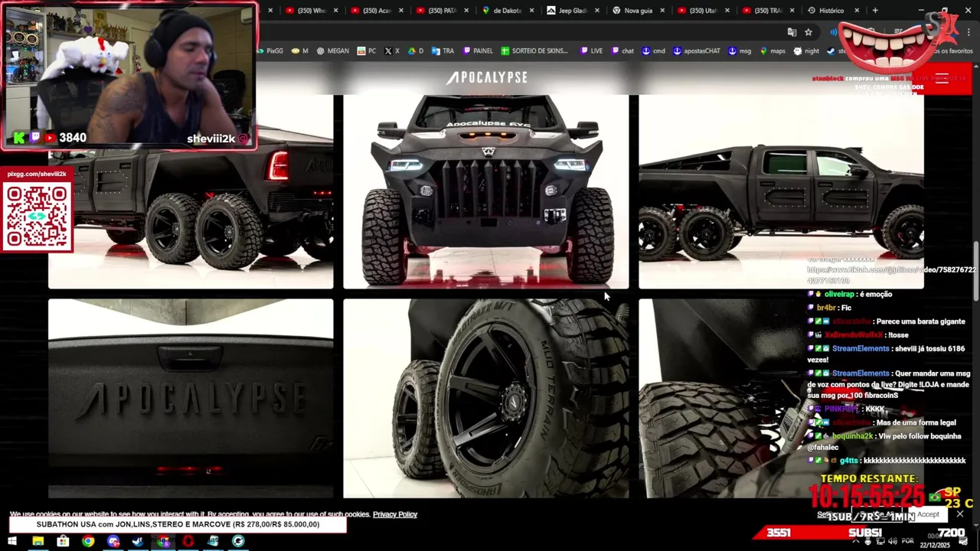Open the Apocalypse tailgate lettering photo
The height and width of the screenshot is (551, 980).
click(191, 398)
